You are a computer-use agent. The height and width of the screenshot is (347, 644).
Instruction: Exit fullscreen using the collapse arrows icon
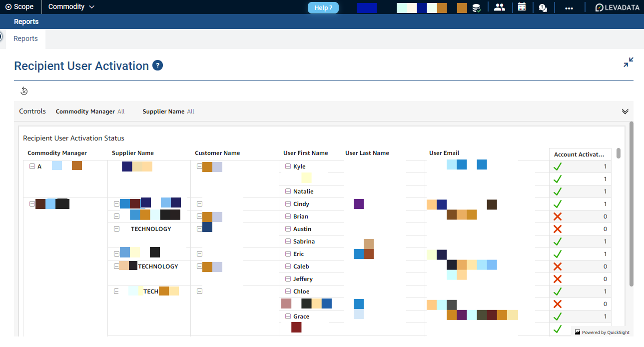pyautogui.click(x=628, y=62)
